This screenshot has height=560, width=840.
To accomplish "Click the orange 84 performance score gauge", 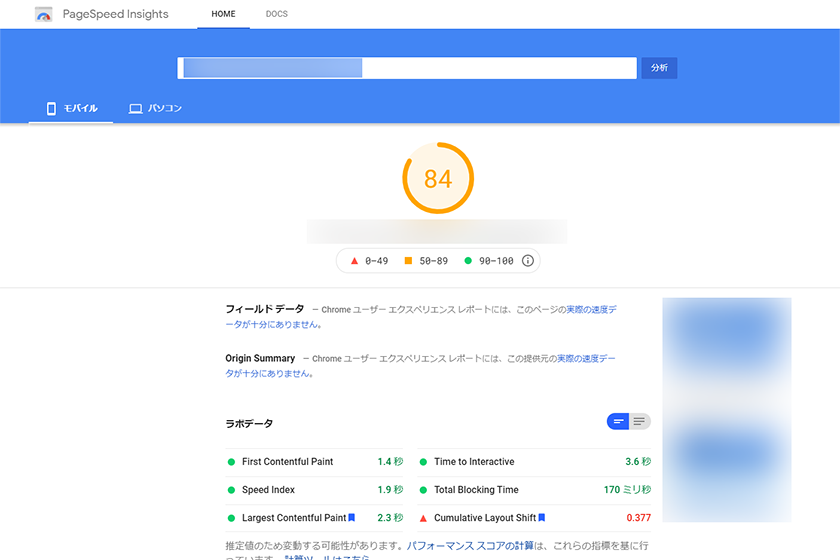I will [x=438, y=179].
